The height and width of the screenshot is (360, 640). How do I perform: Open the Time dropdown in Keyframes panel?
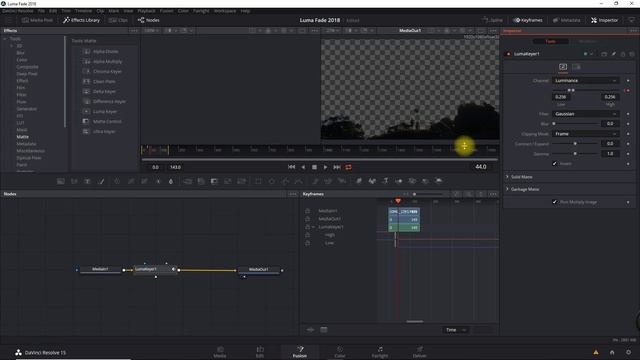pyautogui.click(x=456, y=330)
